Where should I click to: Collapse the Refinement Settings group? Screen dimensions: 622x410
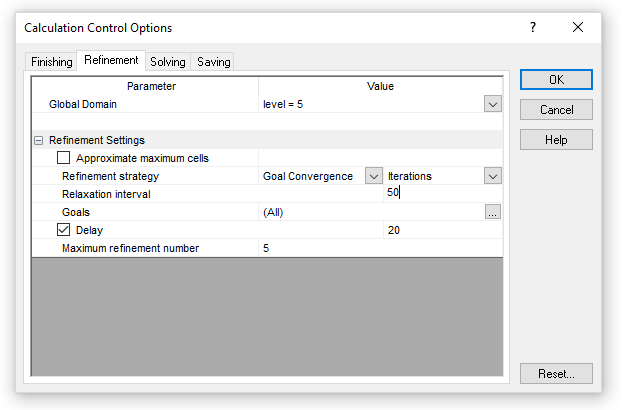[x=39, y=141]
